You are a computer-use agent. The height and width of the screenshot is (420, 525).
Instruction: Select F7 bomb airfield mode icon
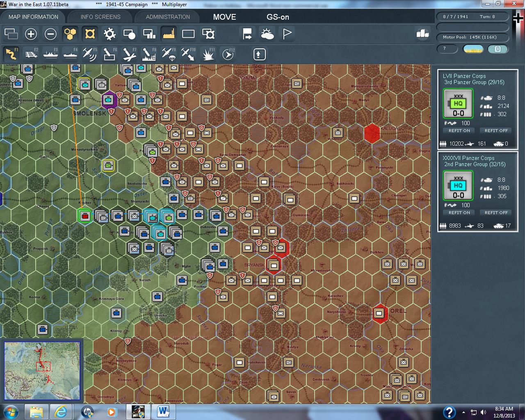tap(129, 54)
